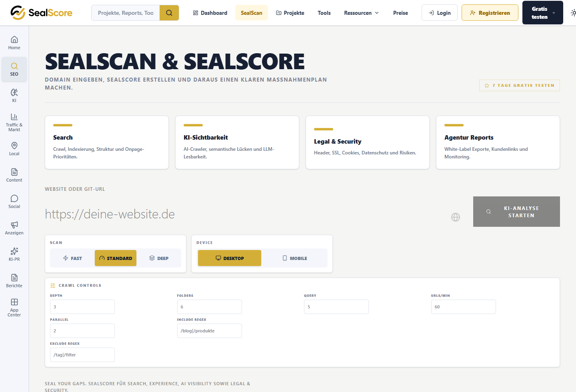Open the SealScan nav item

click(252, 13)
